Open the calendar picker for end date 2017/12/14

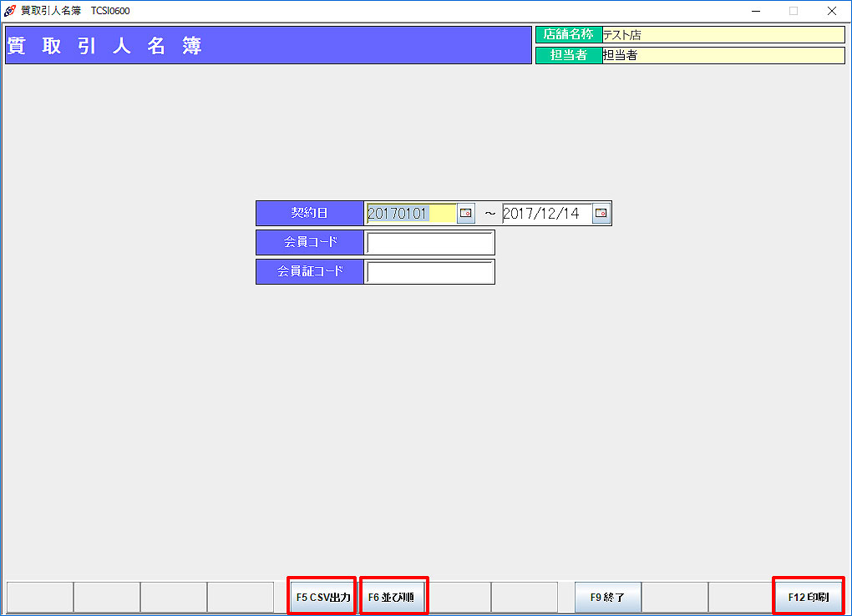601,214
